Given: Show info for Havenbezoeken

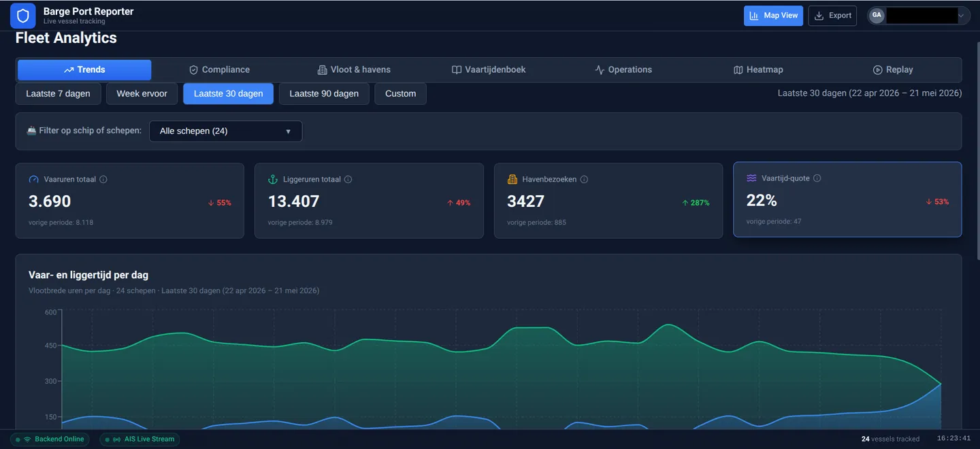Looking at the screenshot, I should 584,180.
